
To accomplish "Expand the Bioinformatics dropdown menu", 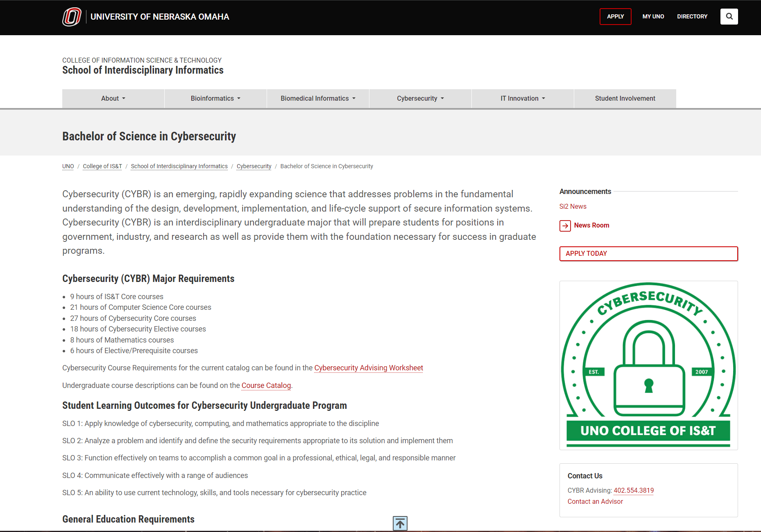I will click(x=215, y=99).
